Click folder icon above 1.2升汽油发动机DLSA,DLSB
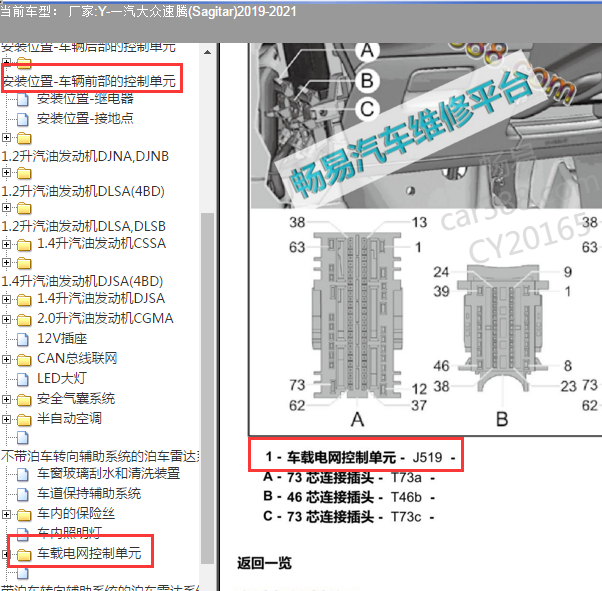The height and width of the screenshot is (591, 602). tap(24, 209)
